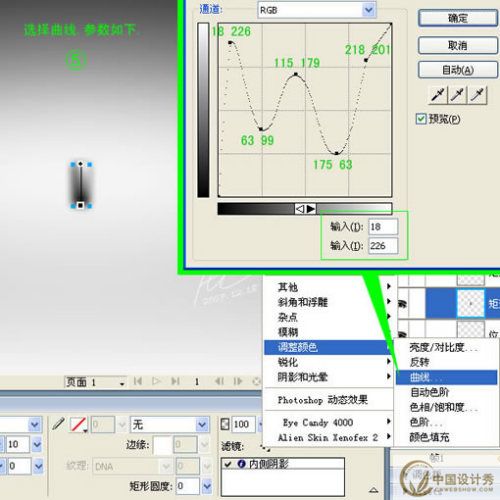Toggle the 预览(P) preview checkbox
500x500 pixels.
pyautogui.click(x=421, y=119)
